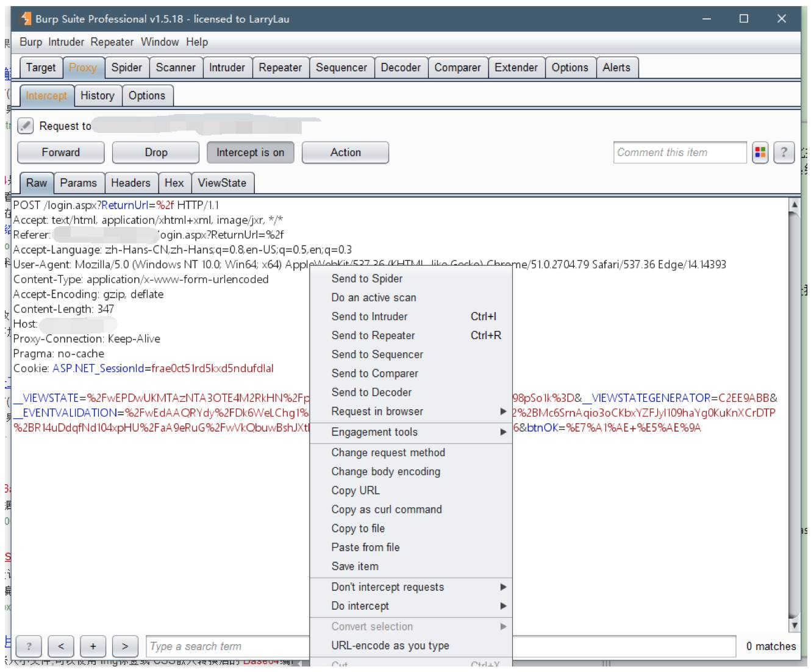Image resolution: width=811 pixels, height=672 pixels.
Task: Select Change body encoding
Action: [x=411, y=471]
